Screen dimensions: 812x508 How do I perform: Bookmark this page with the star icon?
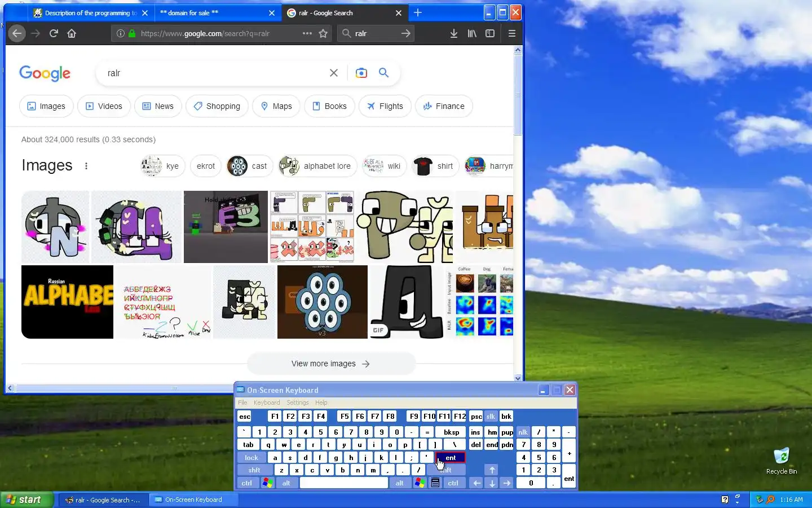click(x=323, y=33)
